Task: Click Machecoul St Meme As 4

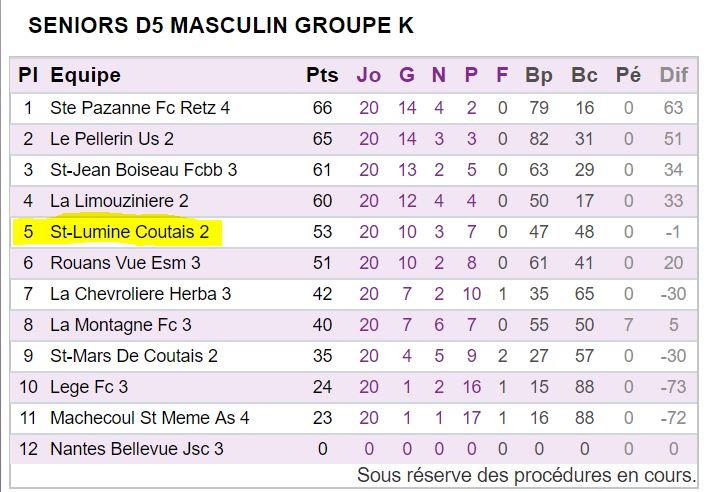Action: (150, 418)
